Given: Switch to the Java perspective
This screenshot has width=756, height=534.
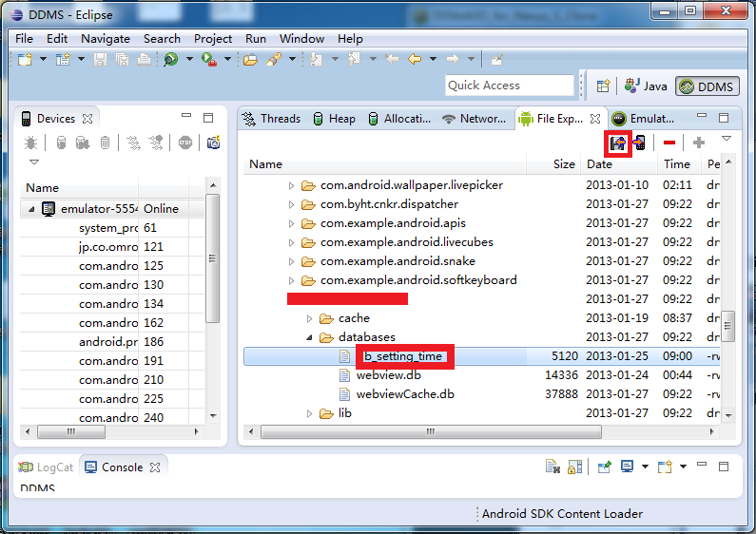Looking at the screenshot, I should click(x=646, y=86).
